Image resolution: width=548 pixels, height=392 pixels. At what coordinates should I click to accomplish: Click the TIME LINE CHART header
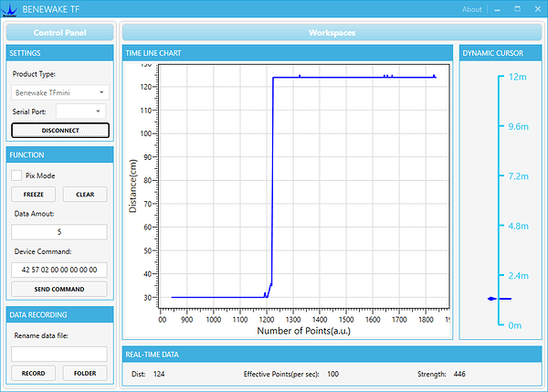(288, 53)
